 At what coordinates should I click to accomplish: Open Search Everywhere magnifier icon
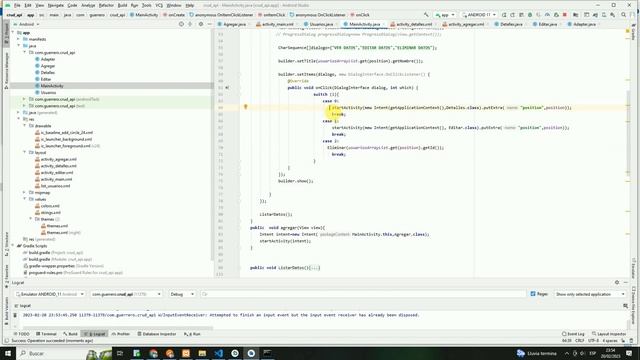(624, 15)
